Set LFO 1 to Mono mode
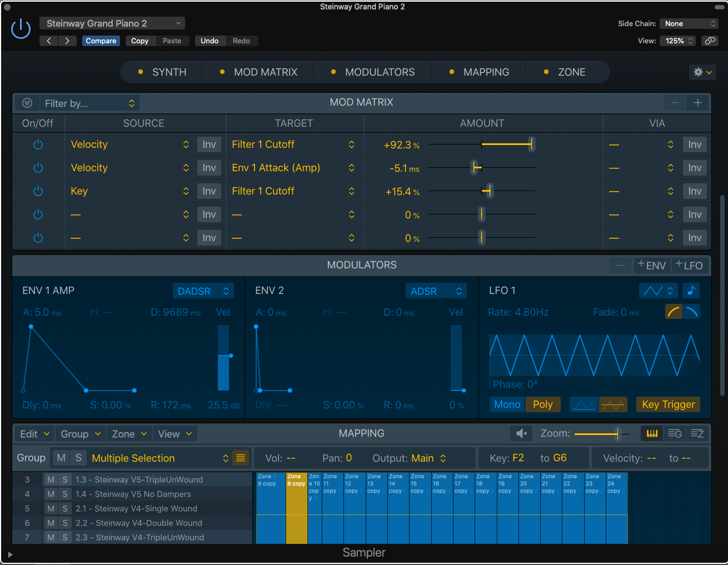 pyautogui.click(x=507, y=404)
